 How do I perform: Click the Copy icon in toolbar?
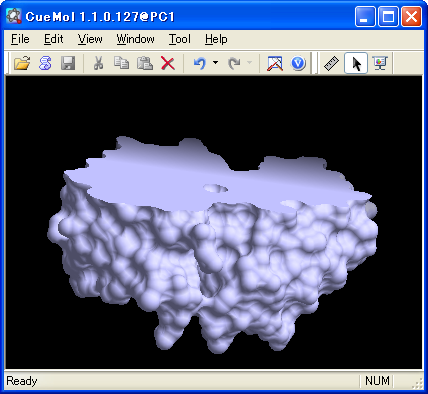pyautogui.click(x=121, y=63)
